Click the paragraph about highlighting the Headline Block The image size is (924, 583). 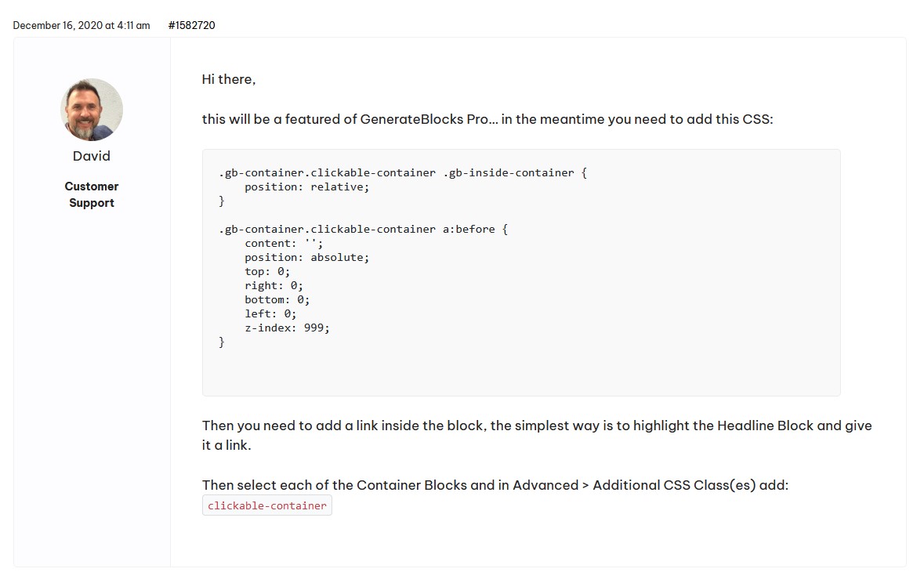[x=536, y=435]
